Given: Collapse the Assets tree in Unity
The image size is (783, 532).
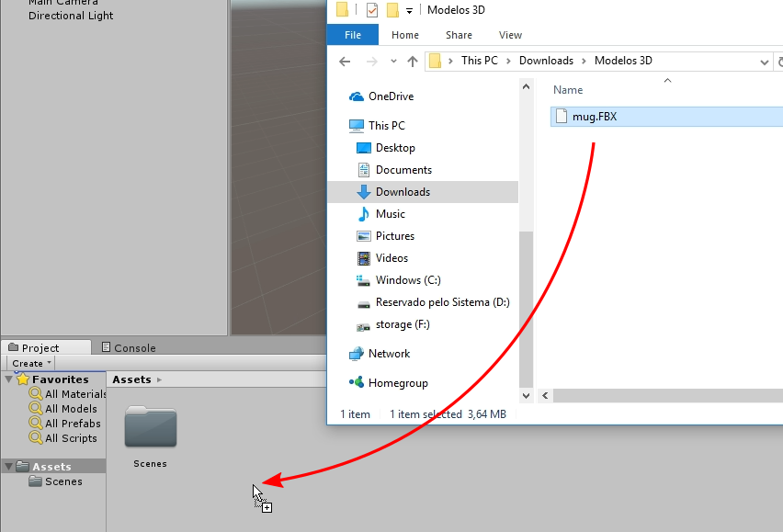Looking at the screenshot, I should click(x=8, y=467).
